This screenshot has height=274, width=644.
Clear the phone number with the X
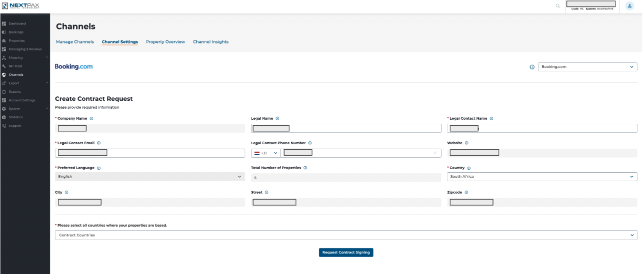point(435,153)
